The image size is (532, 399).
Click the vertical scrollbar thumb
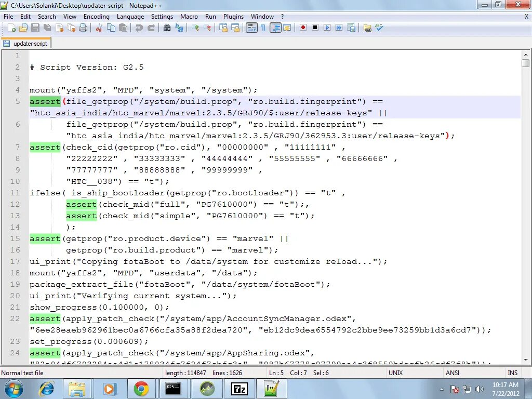pos(526,63)
